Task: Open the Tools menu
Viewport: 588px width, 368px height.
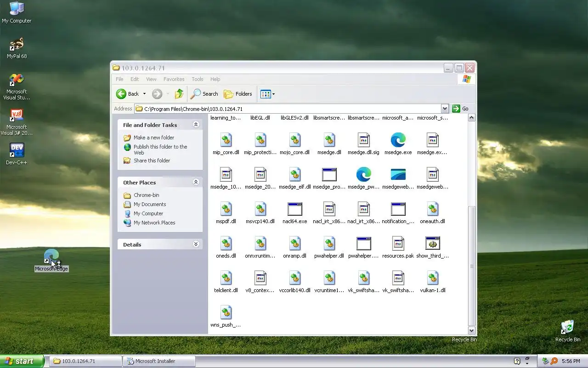Action: click(198, 79)
